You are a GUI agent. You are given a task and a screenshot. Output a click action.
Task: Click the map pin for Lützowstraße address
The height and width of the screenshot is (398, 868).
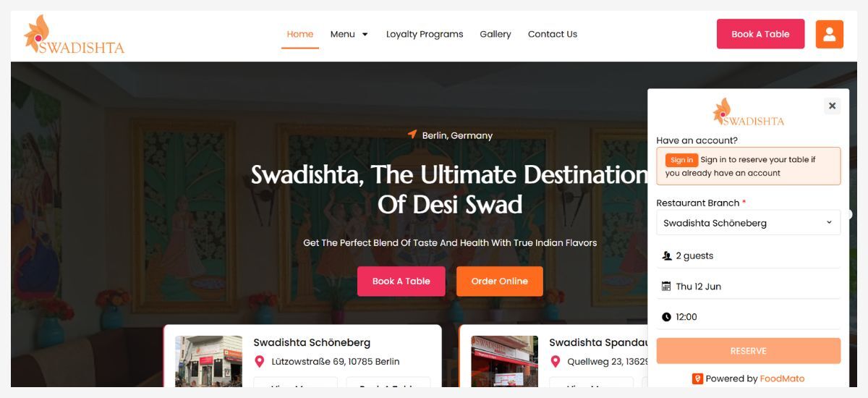(x=260, y=362)
